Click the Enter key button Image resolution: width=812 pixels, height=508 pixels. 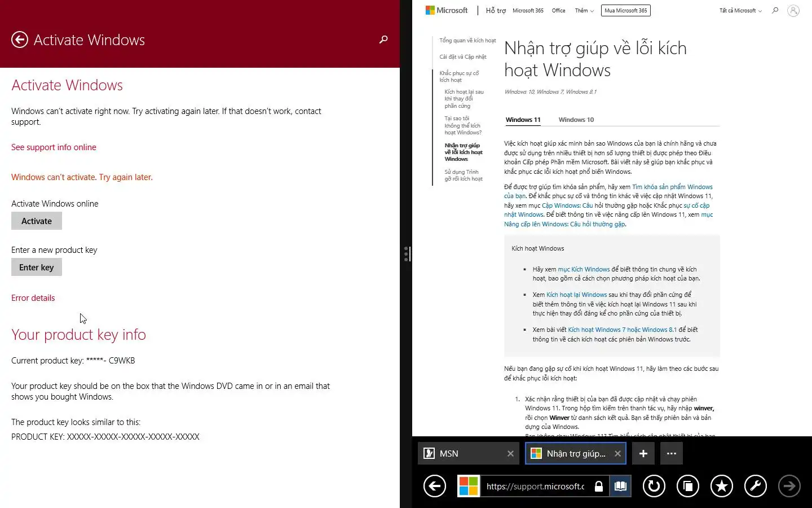(37, 268)
